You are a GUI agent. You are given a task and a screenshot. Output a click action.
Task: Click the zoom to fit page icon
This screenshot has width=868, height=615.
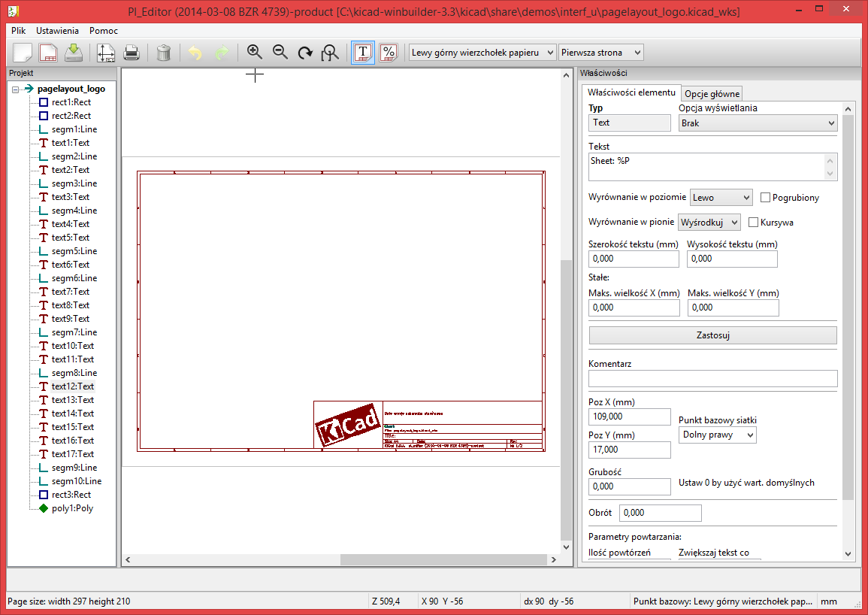tap(330, 53)
